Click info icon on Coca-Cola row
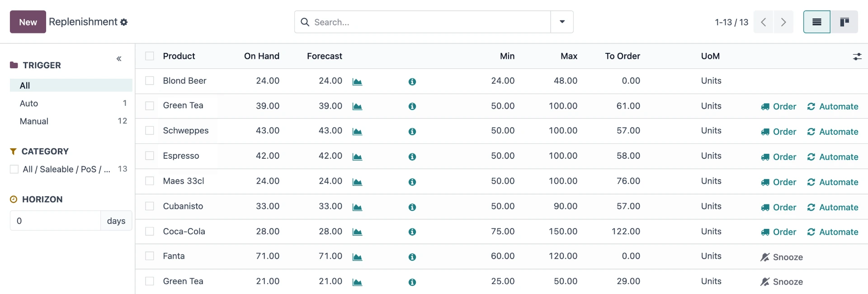 (412, 232)
